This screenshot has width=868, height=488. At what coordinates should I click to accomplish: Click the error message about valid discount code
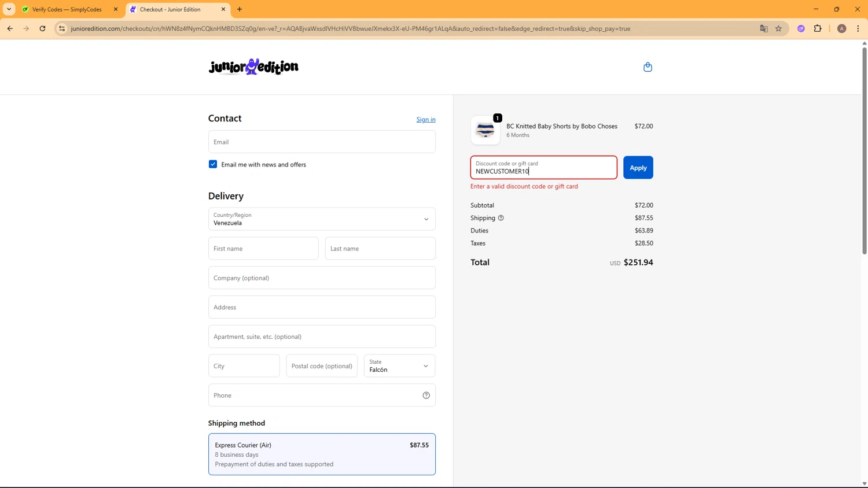(524, 186)
